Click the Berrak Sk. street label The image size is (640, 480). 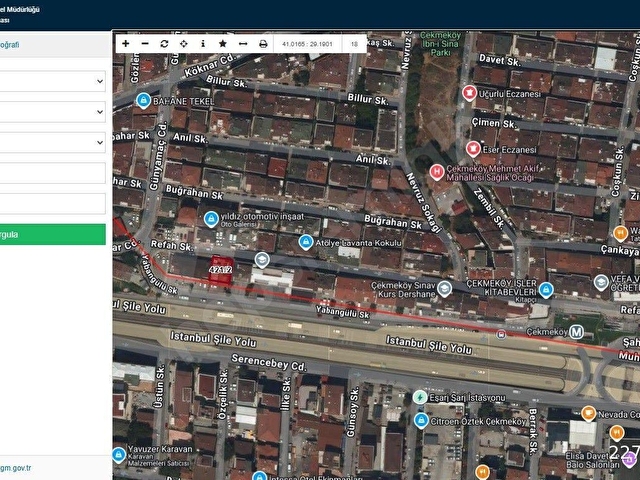click(x=533, y=431)
